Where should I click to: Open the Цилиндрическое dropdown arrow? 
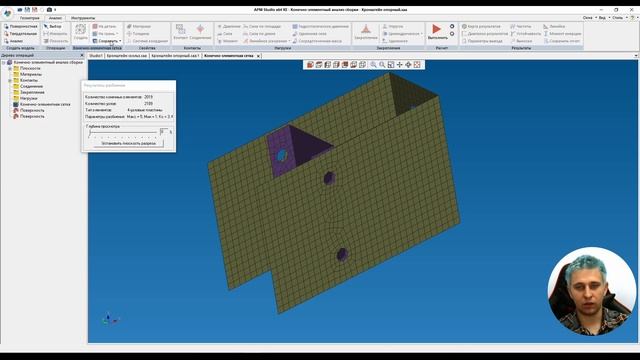coord(422,33)
